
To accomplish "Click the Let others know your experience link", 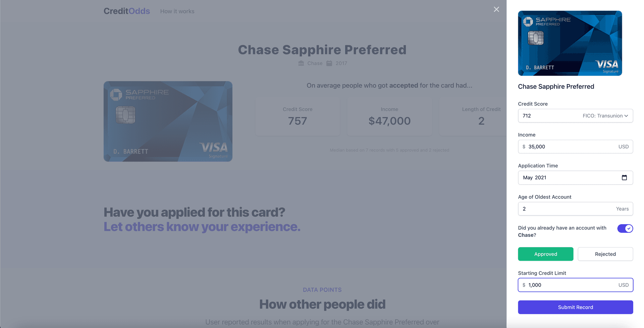I will click(202, 226).
